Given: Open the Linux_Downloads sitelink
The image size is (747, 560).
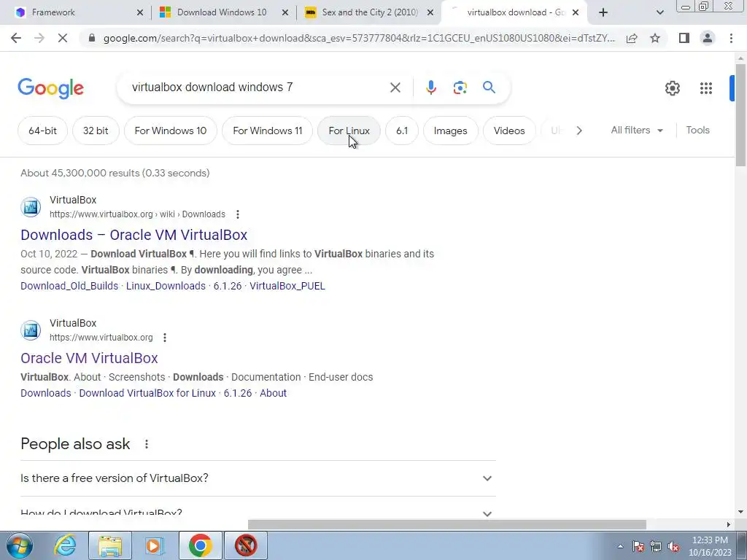Looking at the screenshot, I should (166, 286).
